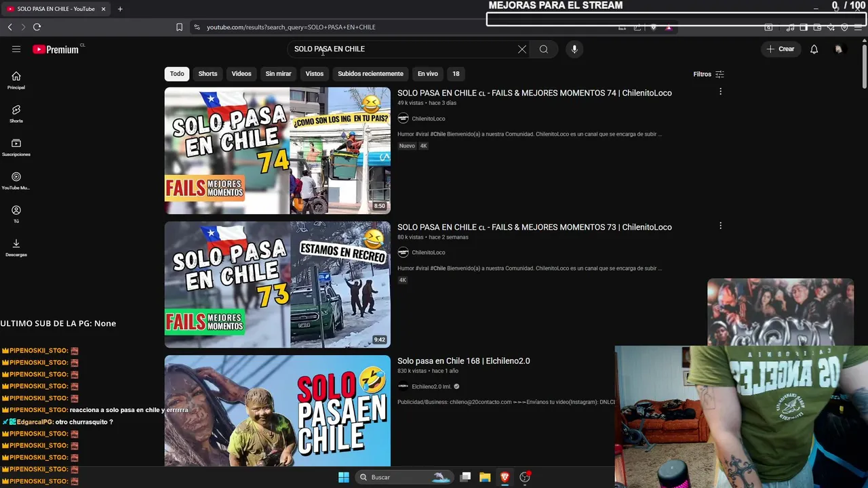Toggle the Brave sidebar panel
868x488 pixels.
coord(804,28)
